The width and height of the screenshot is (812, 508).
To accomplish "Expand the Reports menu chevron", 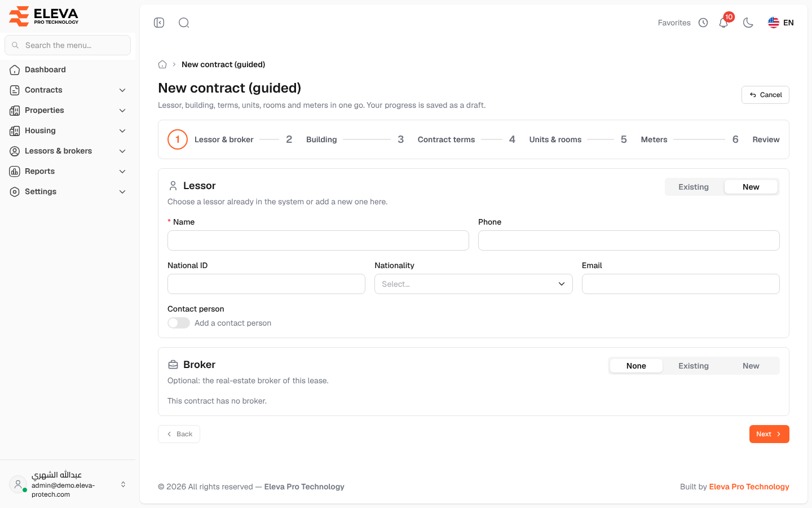I will pos(122,172).
